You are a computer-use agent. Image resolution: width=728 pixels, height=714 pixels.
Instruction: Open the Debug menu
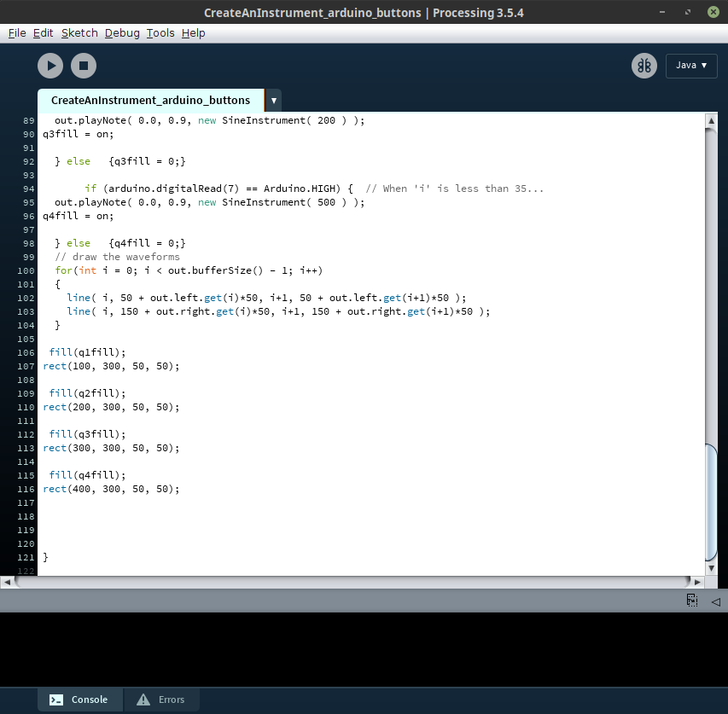click(122, 33)
